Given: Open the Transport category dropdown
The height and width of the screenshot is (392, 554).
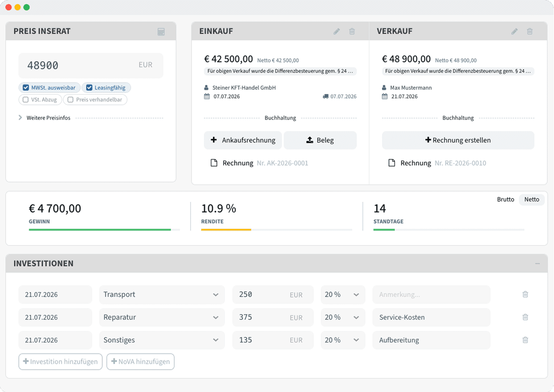Looking at the screenshot, I should [161, 295].
